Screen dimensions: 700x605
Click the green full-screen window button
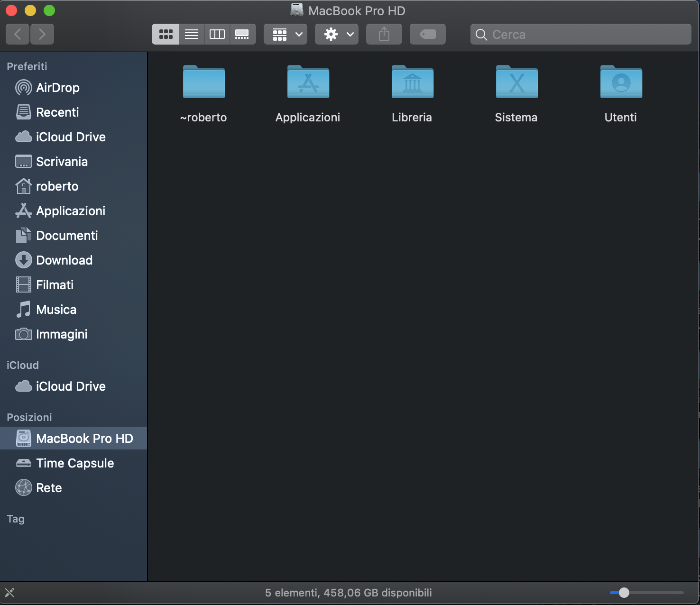click(49, 10)
